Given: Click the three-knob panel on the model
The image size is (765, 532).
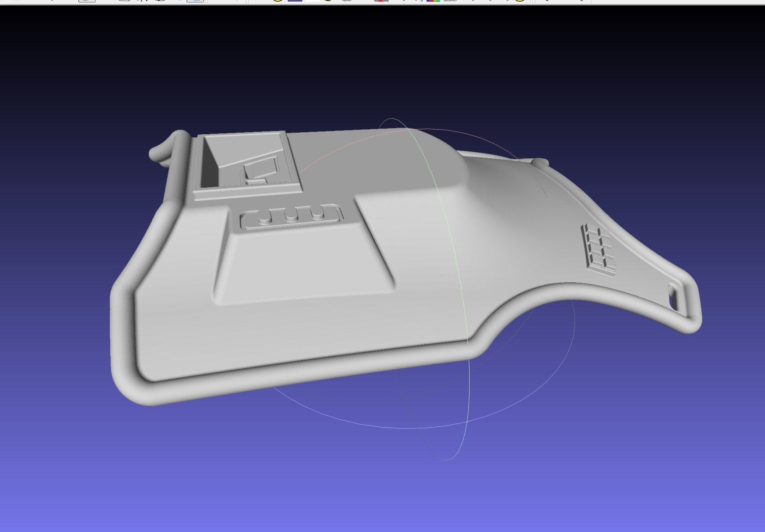Looking at the screenshot, I should (x=291, y=217).
